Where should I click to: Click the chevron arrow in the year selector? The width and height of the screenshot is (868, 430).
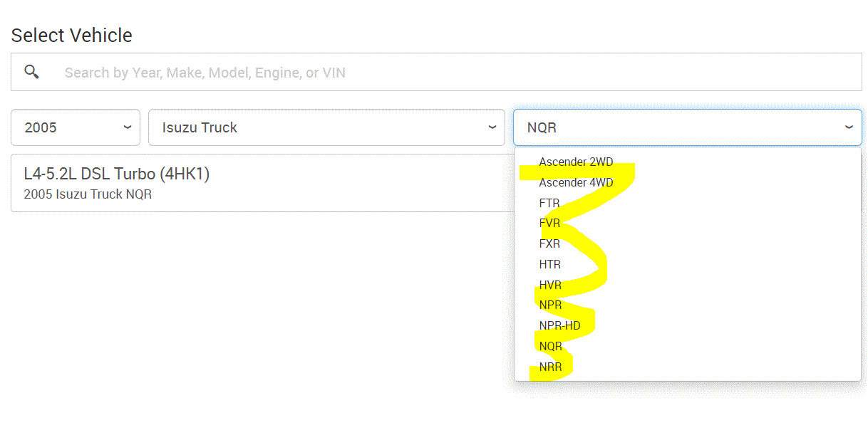128,127
